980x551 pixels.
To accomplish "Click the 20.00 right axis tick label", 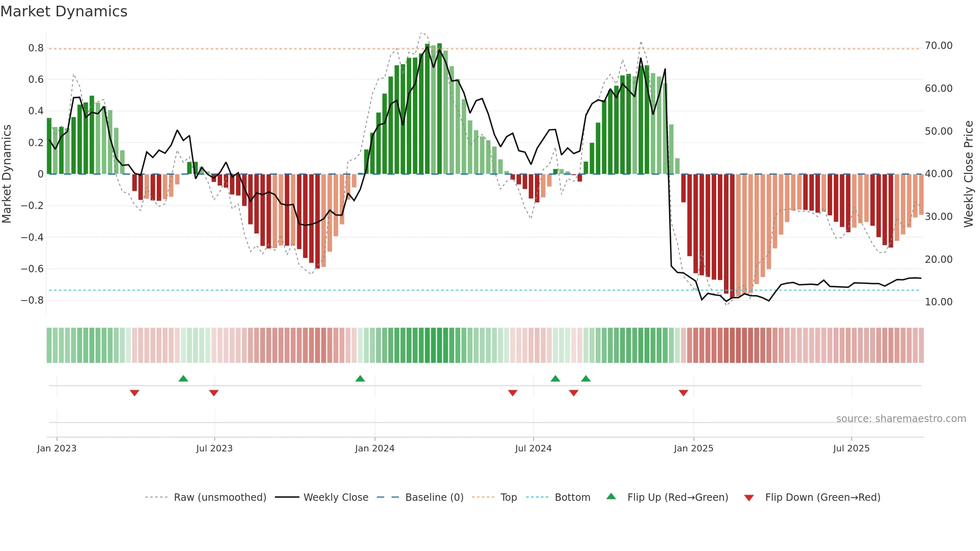I will [939, 260].
